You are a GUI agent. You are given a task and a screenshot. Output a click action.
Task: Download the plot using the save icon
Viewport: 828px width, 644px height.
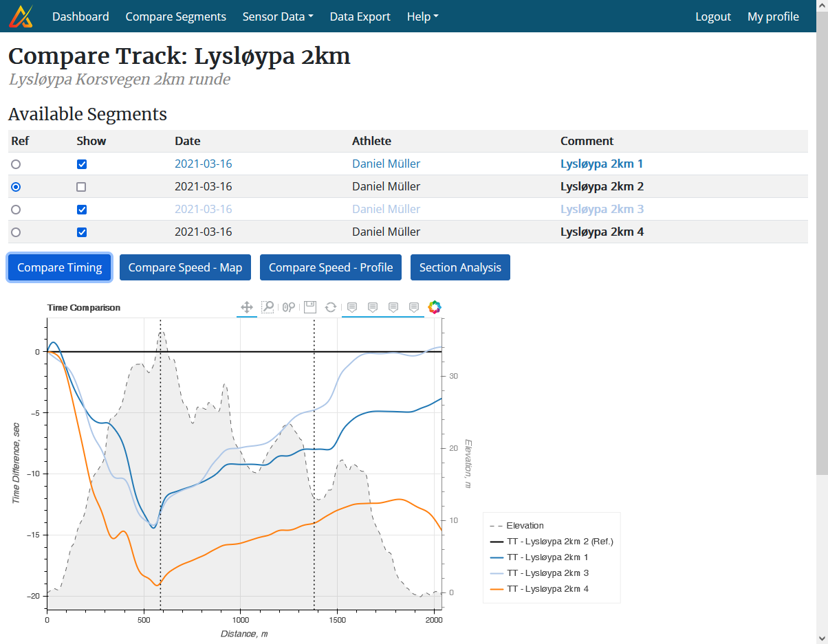point(310,307)
